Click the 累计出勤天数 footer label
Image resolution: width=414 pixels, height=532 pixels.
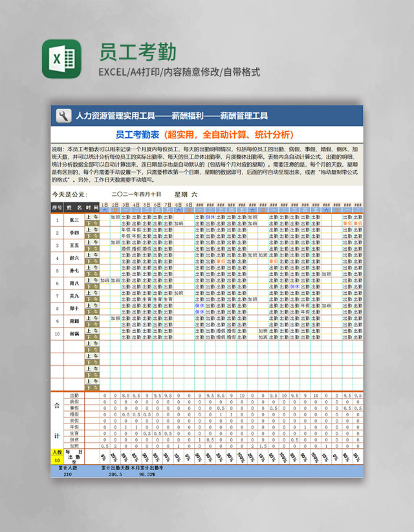pyautogui.click(x=116, y=468)
